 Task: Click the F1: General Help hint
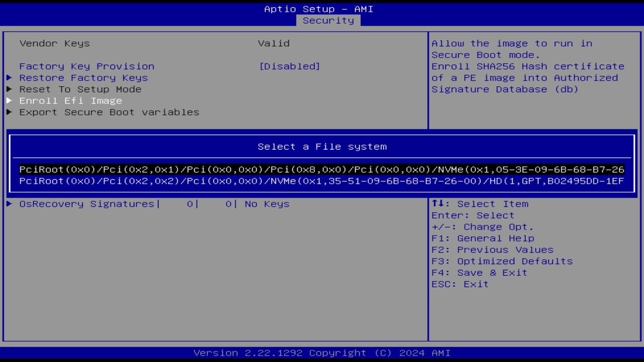tap(483, 238)
